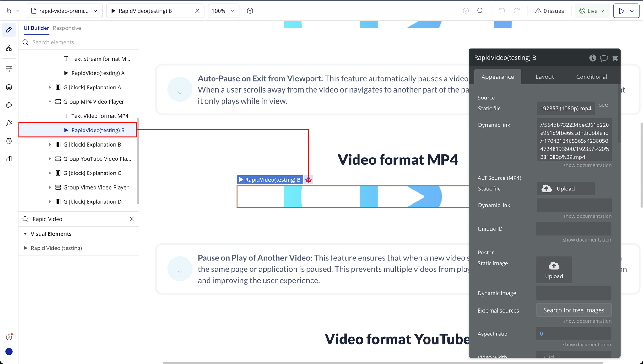This screenshot has height=364, width=643.
Task: Click Search for free images button
Action: point(574,310)
